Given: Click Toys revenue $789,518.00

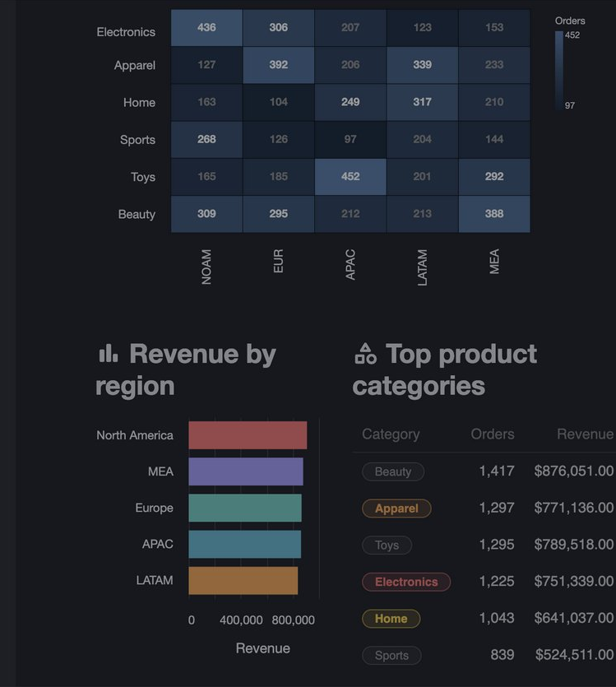Looking at the screenshot, I should (x=573, y=545).
